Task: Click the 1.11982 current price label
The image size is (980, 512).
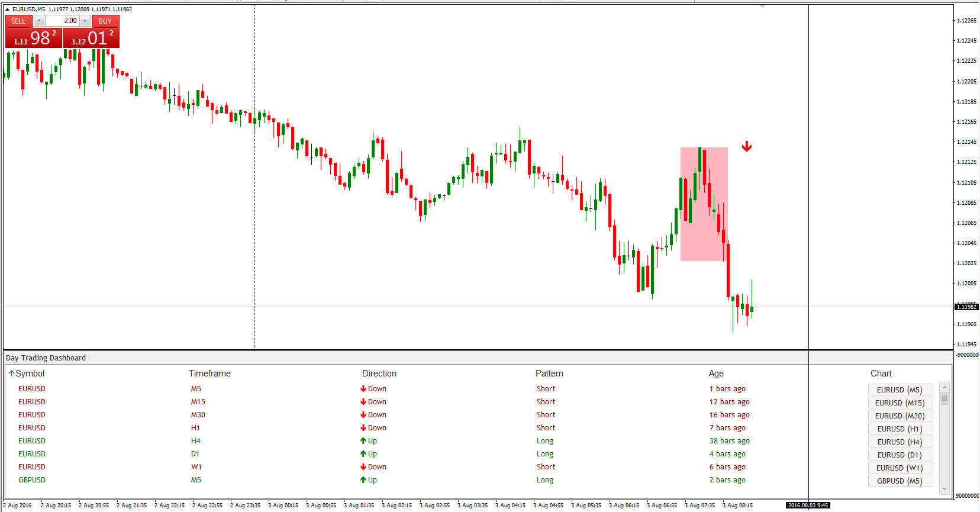Action: click(x=966, y=307)
